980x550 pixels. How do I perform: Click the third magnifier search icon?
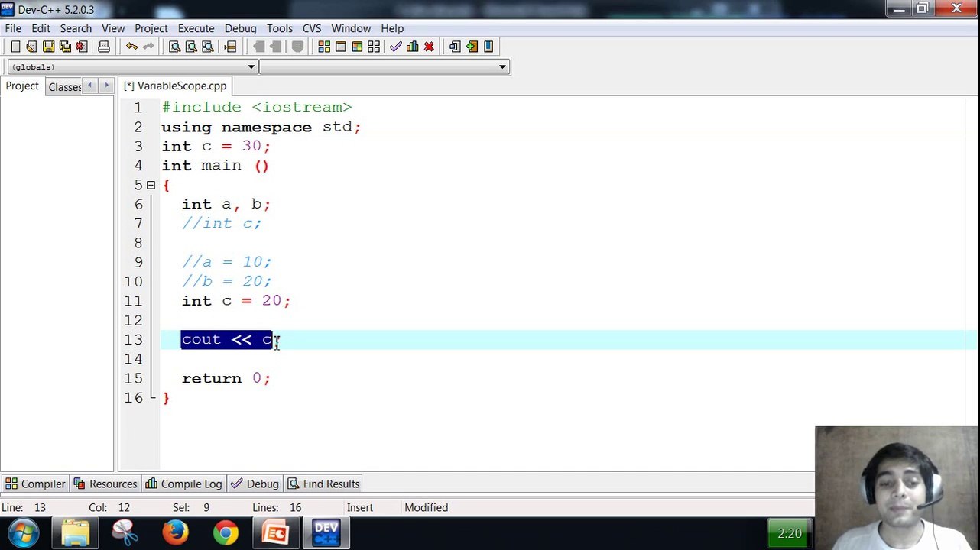[208, 47]
